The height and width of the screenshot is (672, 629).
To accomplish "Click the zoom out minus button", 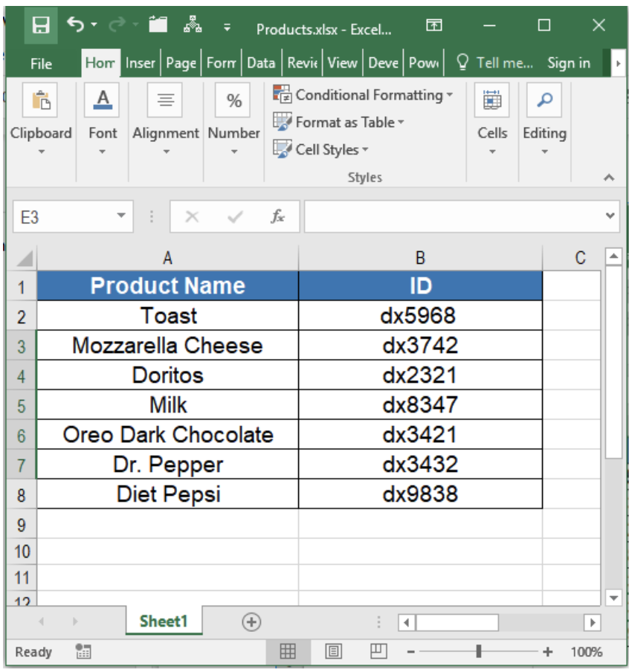I will click(x=410, y=652).
